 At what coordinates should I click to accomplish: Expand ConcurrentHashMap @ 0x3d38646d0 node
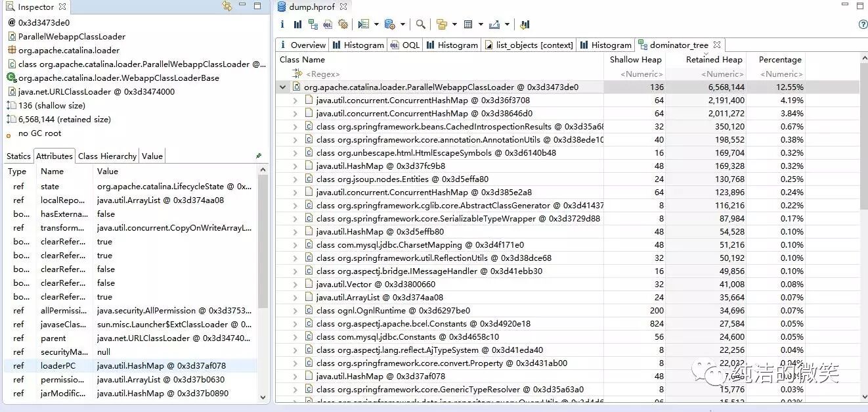tap(296, 113)
